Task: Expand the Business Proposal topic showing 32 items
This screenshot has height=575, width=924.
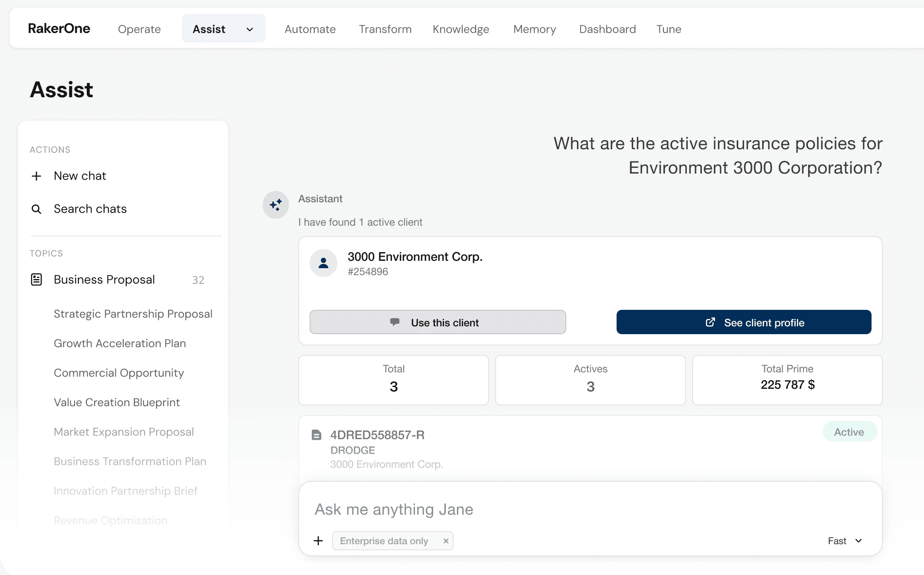Action: [104, 279]
